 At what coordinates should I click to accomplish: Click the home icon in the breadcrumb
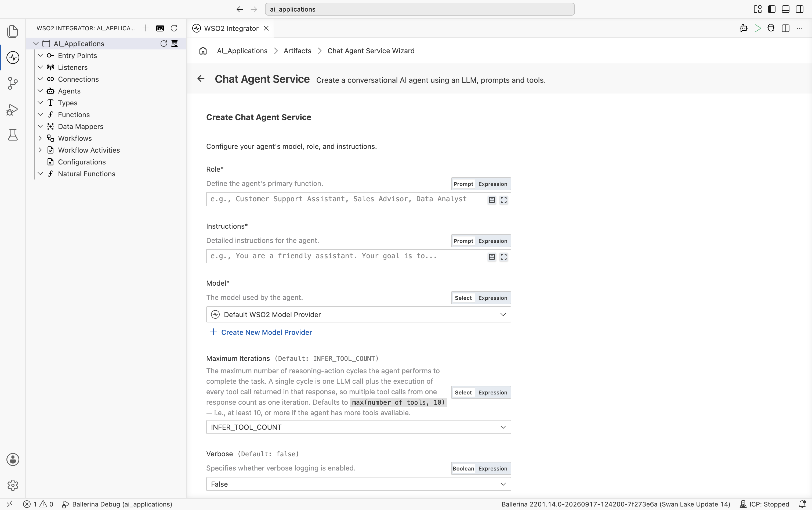pyautogui.click(x=203, y=51)
